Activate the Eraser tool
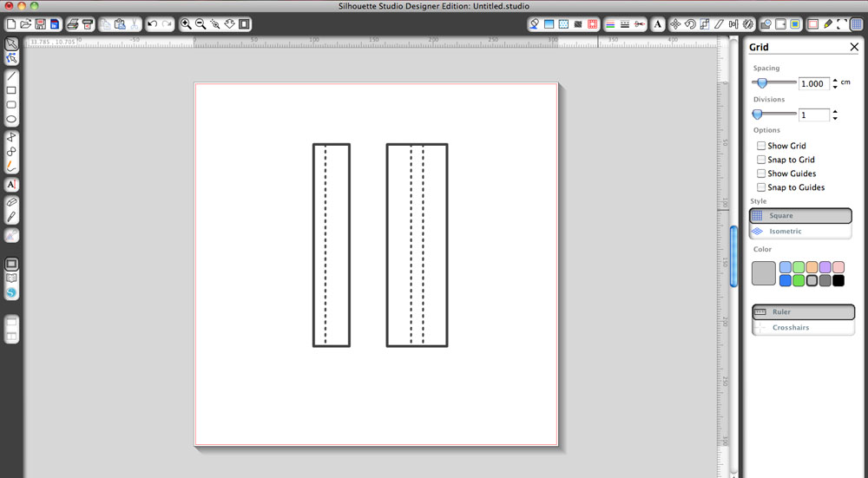Screen dimensions: 868x478 (x=12, y=201)
